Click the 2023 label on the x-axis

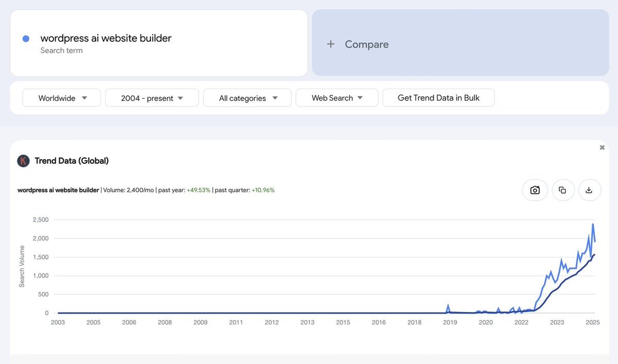(x=557, y=322)
